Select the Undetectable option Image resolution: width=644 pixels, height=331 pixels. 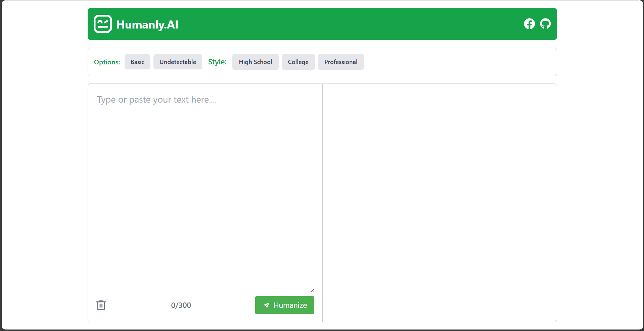(178, 62)
